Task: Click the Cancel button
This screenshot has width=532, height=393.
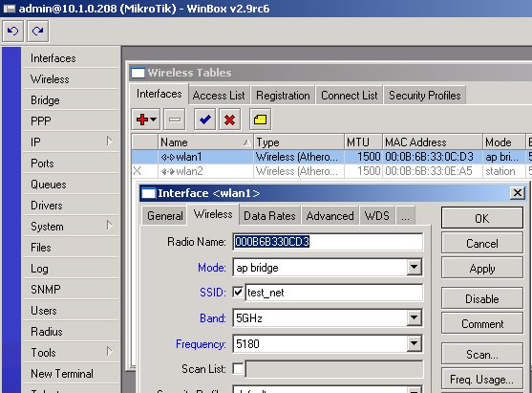Action: pos(482,243)
